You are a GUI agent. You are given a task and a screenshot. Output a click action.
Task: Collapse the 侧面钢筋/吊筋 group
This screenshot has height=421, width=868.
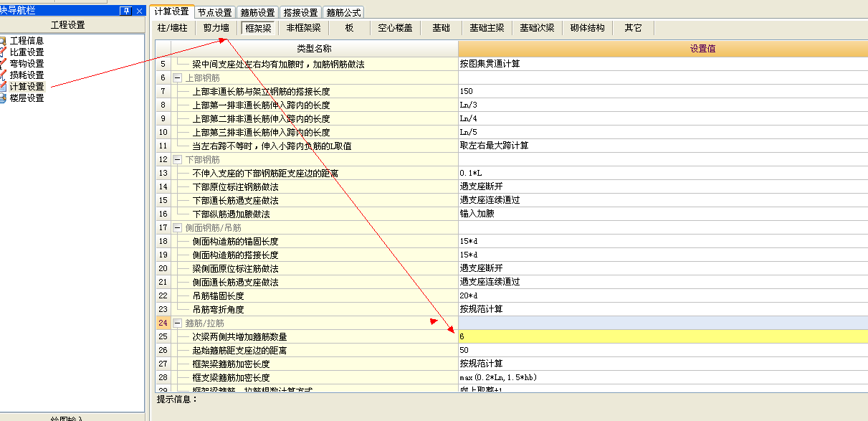click(178, 227)
